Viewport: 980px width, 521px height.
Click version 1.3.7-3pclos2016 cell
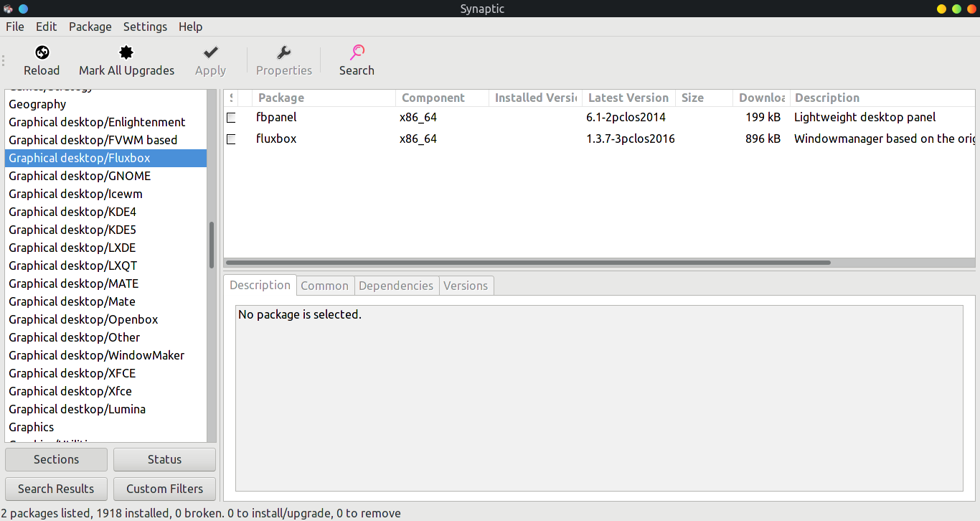tap(631, 139)
